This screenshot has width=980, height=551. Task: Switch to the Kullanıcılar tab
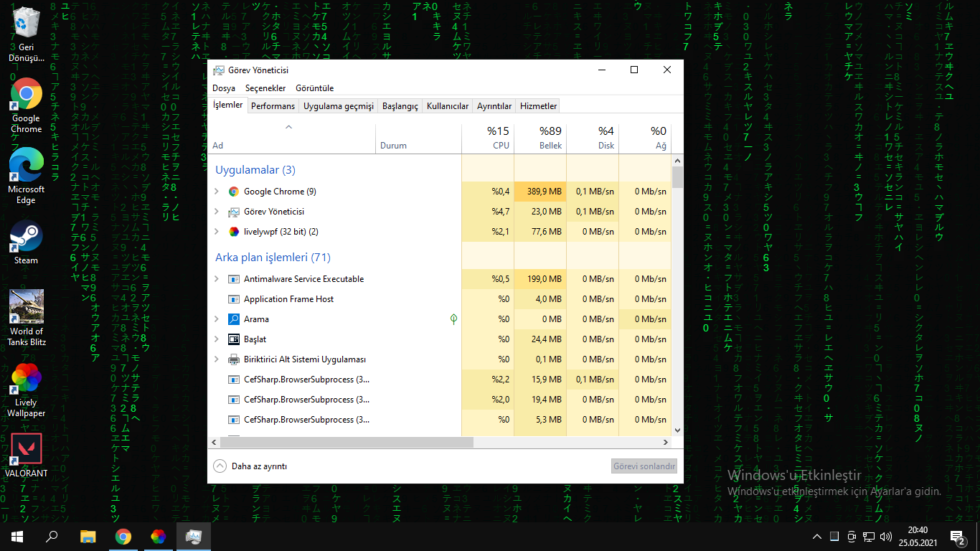click(x=448, y=106)
